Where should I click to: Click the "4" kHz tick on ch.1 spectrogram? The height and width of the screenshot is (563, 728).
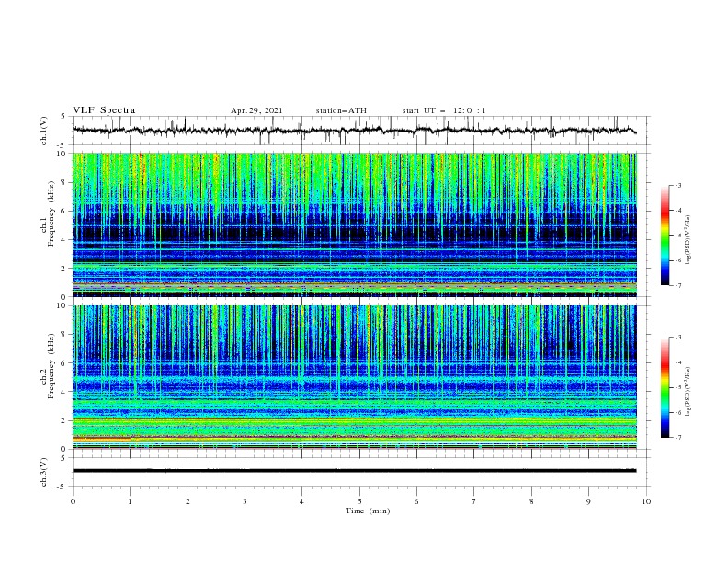click(64, 240)
